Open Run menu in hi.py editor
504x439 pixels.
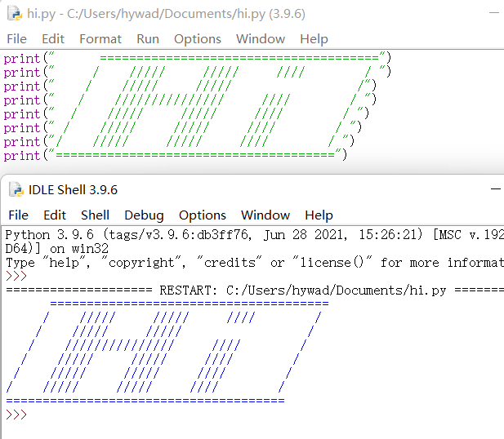coord(148,39)
